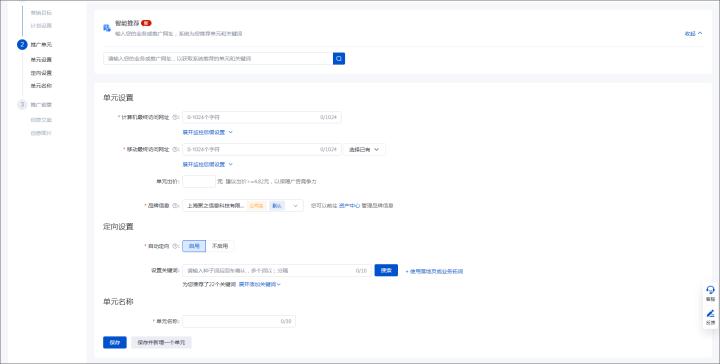Open the headset customer service icon

coord(710,290)
